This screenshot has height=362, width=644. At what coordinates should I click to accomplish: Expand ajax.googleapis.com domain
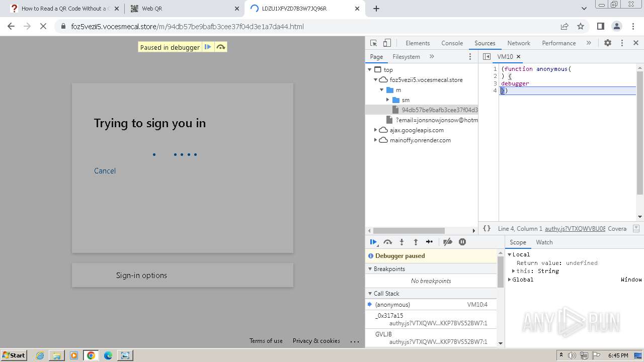375,130
